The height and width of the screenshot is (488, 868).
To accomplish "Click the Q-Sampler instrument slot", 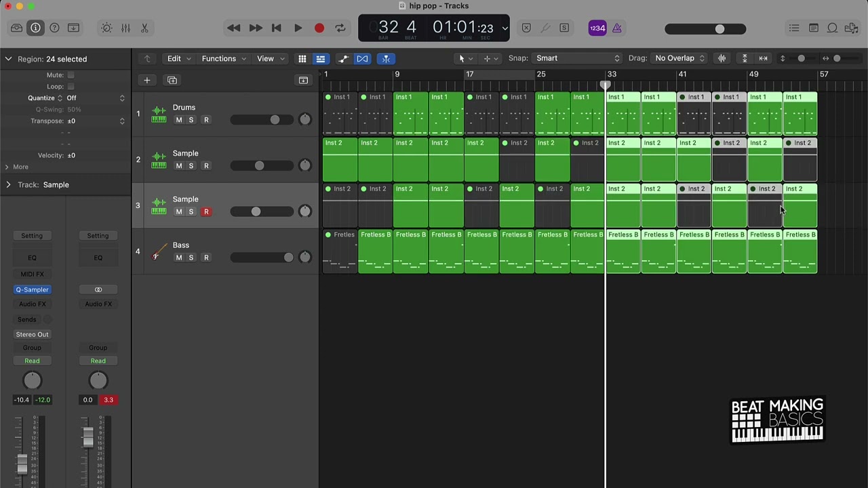I will pyautogui.click(x=32, y=289).
